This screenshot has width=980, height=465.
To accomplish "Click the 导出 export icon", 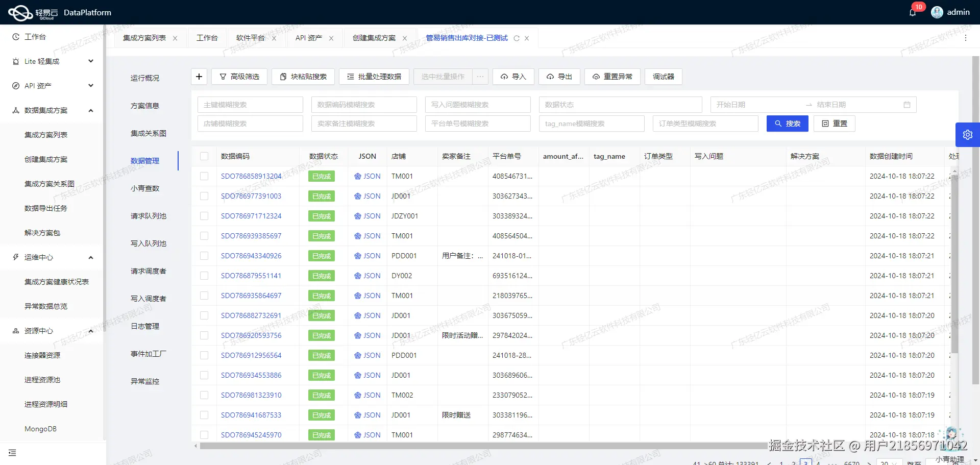I will pos(559,77).
